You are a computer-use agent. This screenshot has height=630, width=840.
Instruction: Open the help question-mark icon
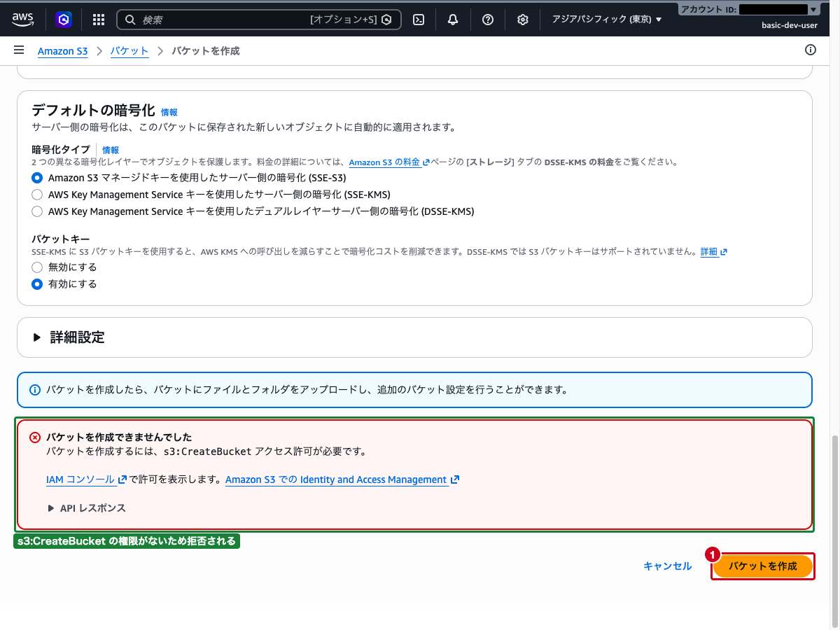tap(488, 20)
